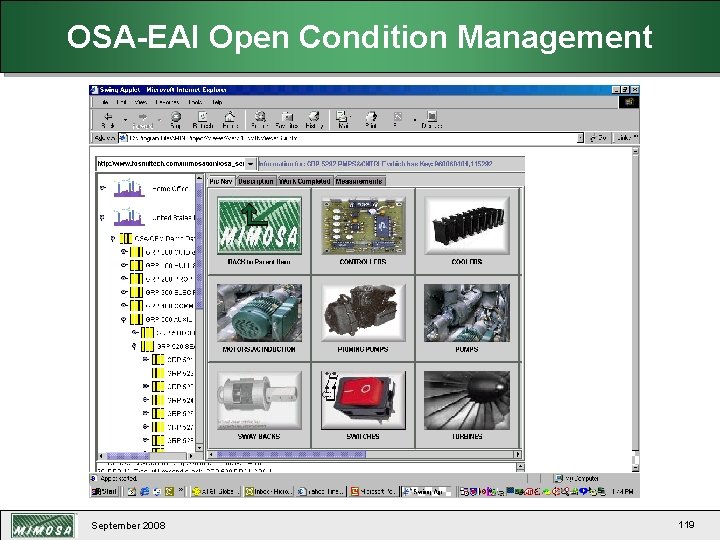The image size is (720, 540).
Task: Open the Back button history dropdown arrow
Action: (125, 120)
